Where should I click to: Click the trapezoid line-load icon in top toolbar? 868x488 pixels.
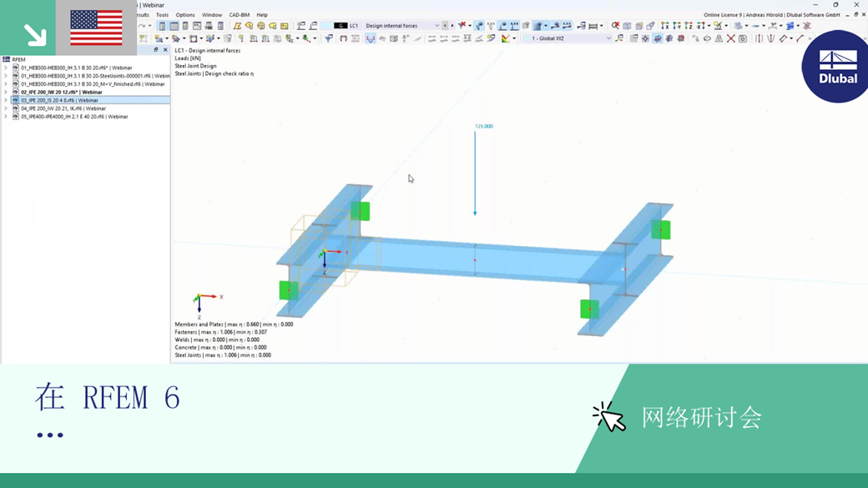(x=237, y=26)
